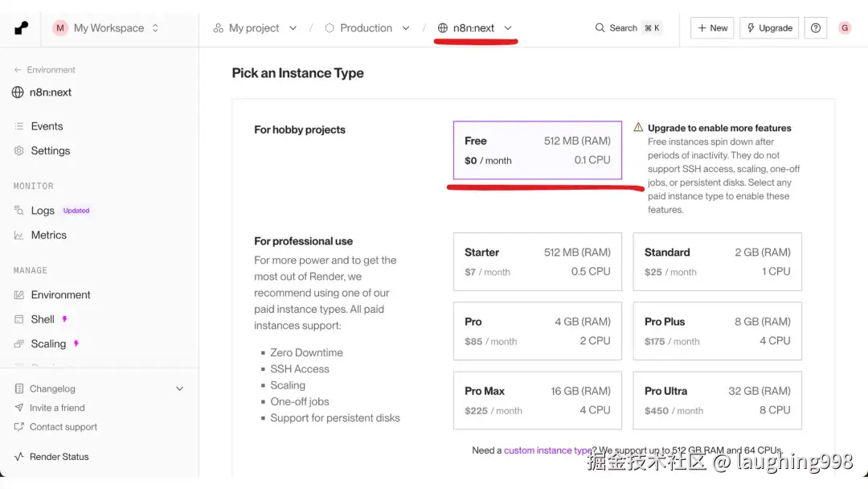Click the New button
The height and width of the screenshot is (489, 868).
click(712, 27)
